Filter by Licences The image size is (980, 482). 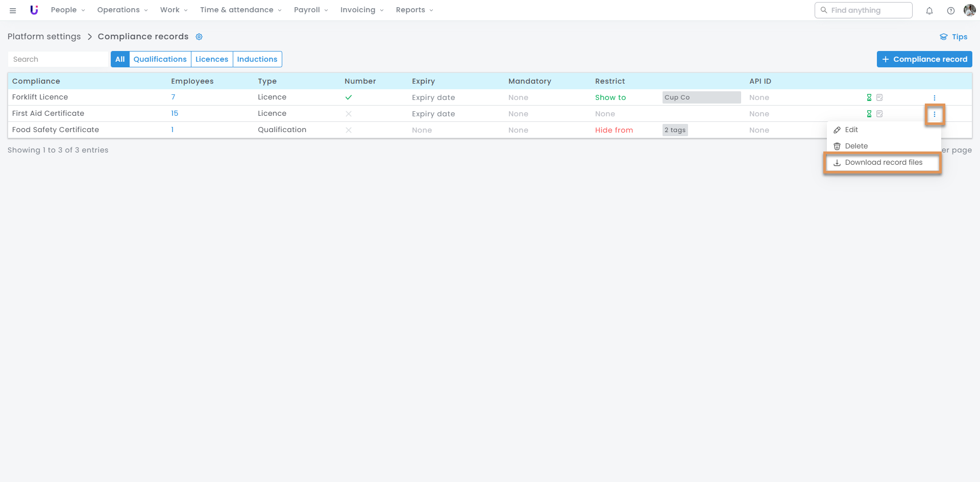[x=212, y=59]
